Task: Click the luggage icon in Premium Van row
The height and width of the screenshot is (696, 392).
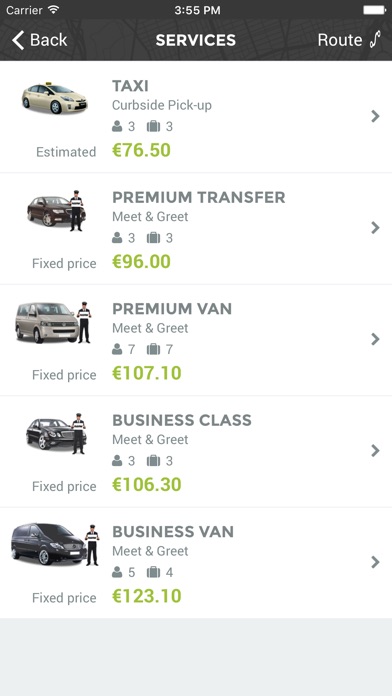Action: [153, 349]
